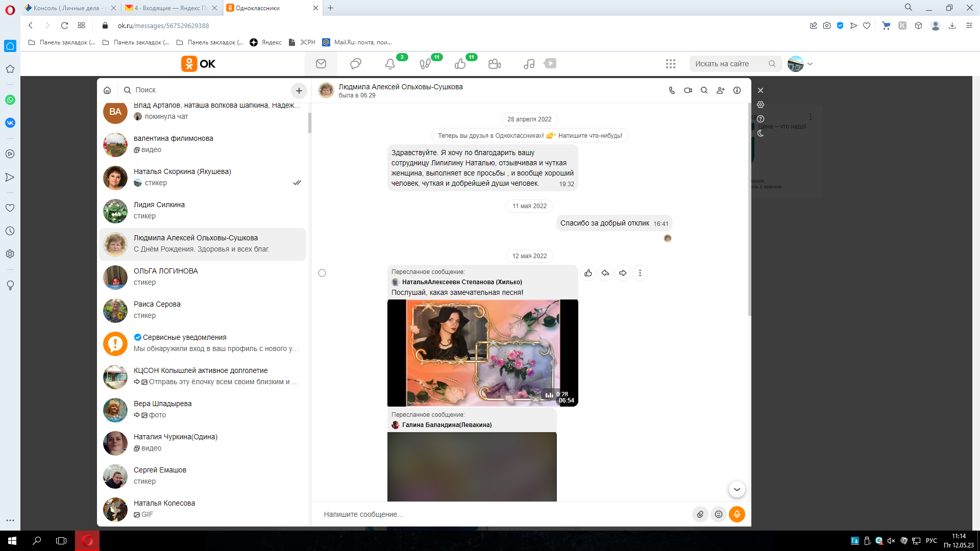Open notifications bell icon
This screenshot has height=551, width=980.
(x=390, y=64)
